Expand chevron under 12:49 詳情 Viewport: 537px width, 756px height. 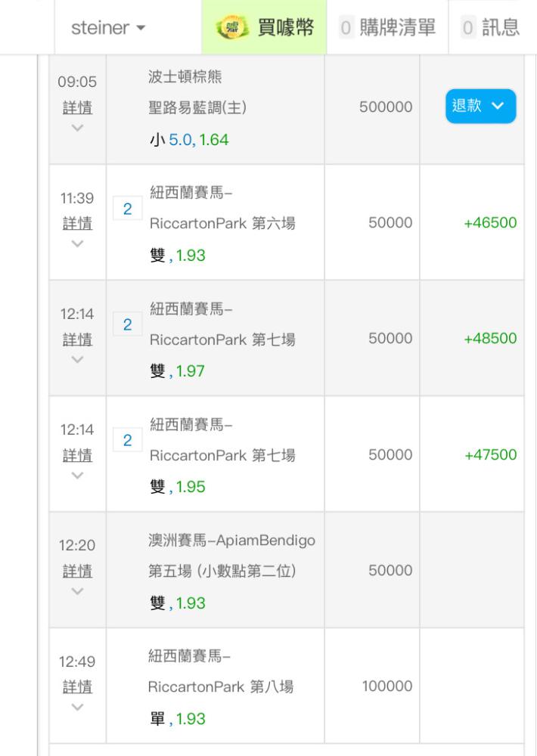pos(77,707)
